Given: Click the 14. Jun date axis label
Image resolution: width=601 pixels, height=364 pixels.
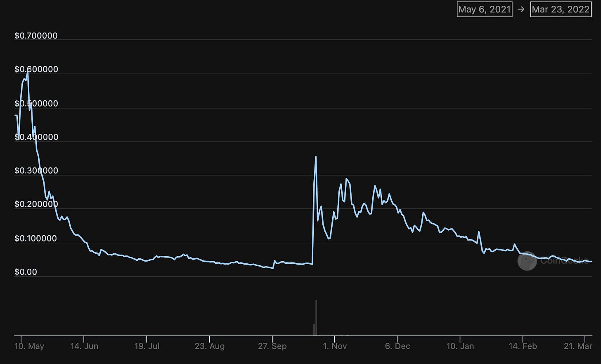Looking at the screenshot, I should point(84,346).
